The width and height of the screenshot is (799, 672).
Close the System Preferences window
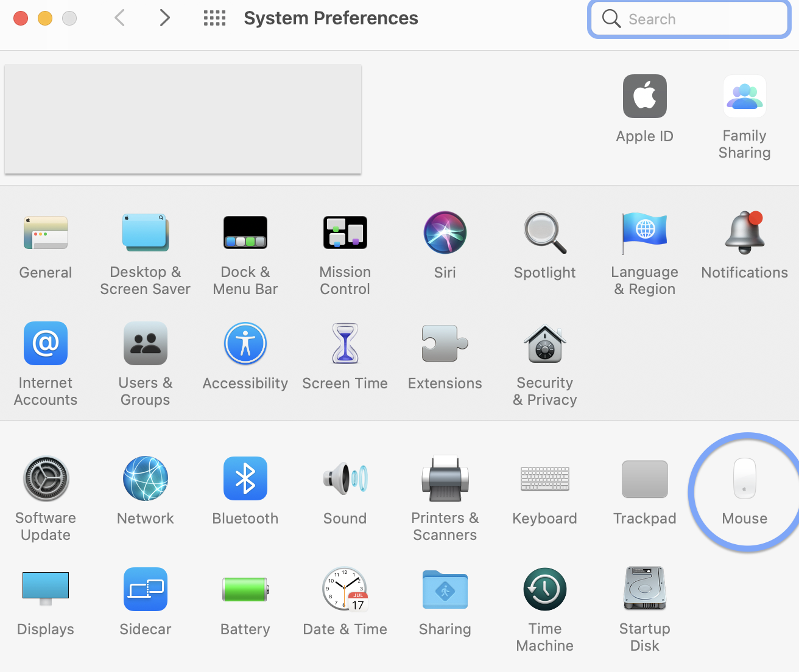[x=21, y=18]
